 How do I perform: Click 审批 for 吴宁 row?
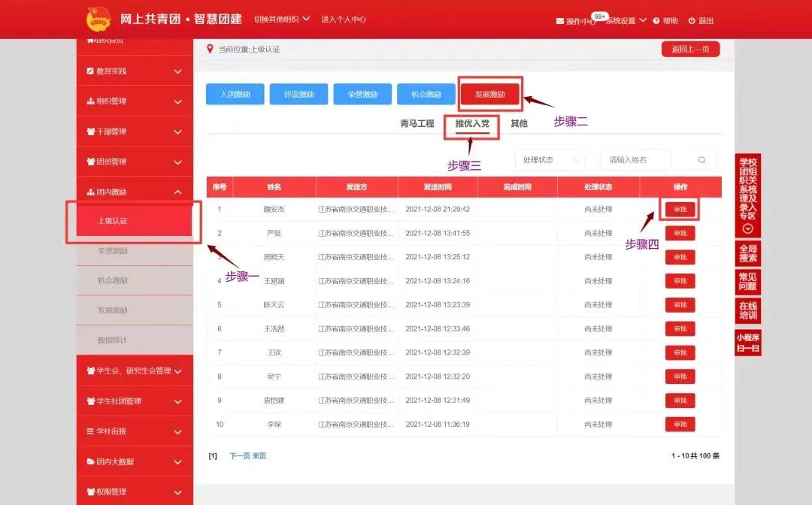(680, 376)
